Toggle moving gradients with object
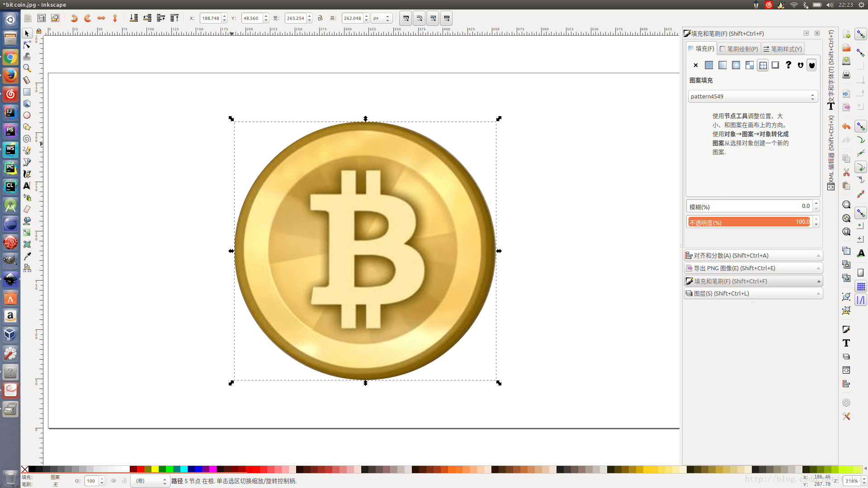Image resolution: width=868 pixels, height=488 pixels. coord(433,18)
